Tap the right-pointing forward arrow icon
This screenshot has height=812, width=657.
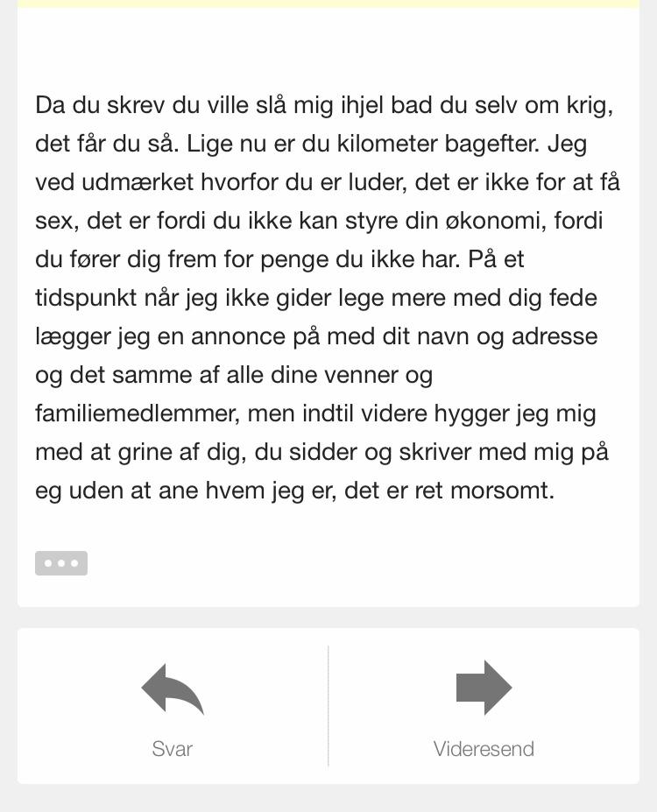pos(484,688)
